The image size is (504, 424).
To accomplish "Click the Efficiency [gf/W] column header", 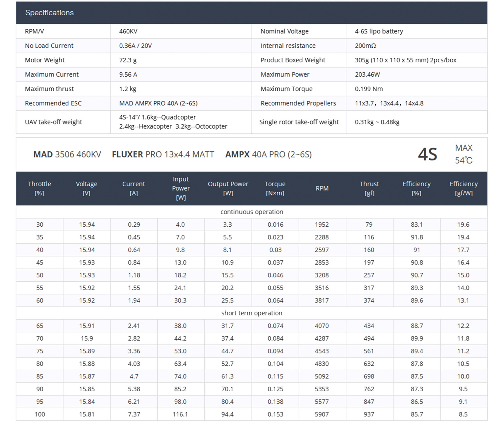I will [463, 189].
